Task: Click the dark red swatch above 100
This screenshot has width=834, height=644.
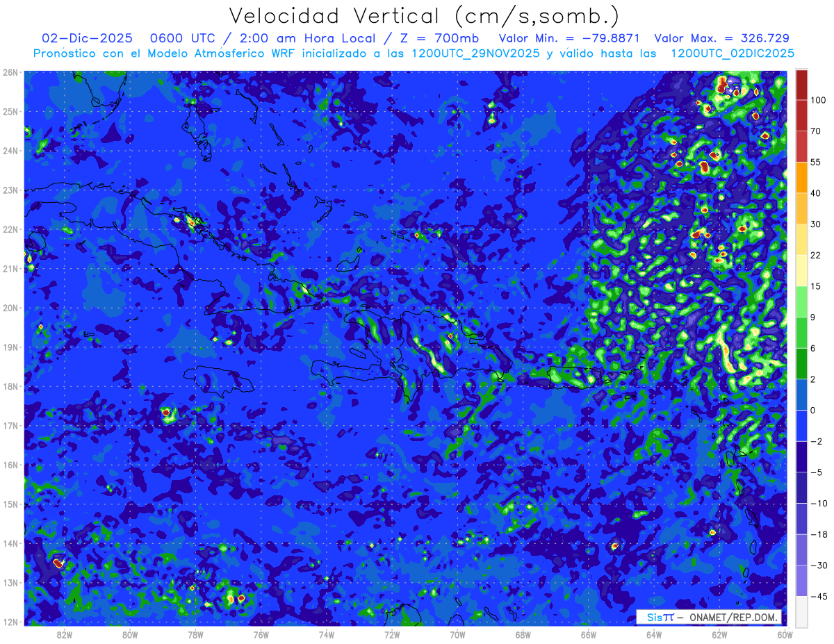Action: click(x=801, y=85)
